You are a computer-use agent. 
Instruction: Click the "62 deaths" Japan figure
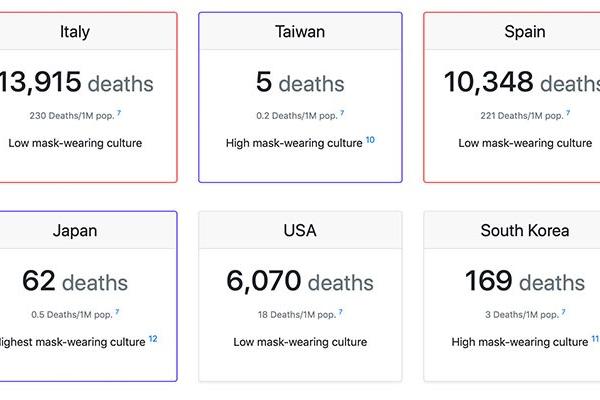75,282
